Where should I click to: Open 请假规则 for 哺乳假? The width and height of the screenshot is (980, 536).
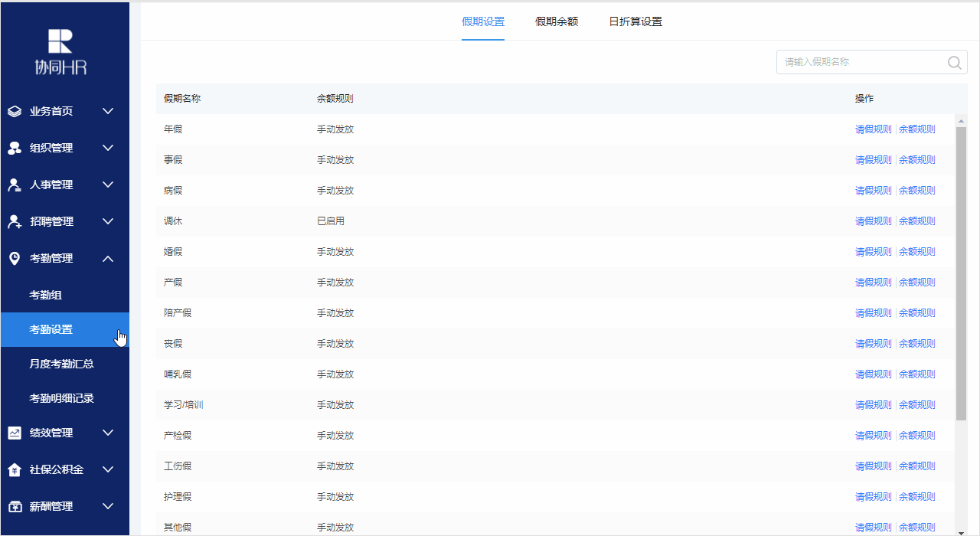pyautogui.click(x=874, y=374)
